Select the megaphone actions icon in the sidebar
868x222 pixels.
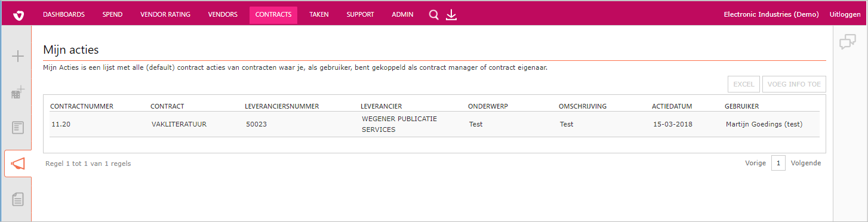(x=18, y=164)
